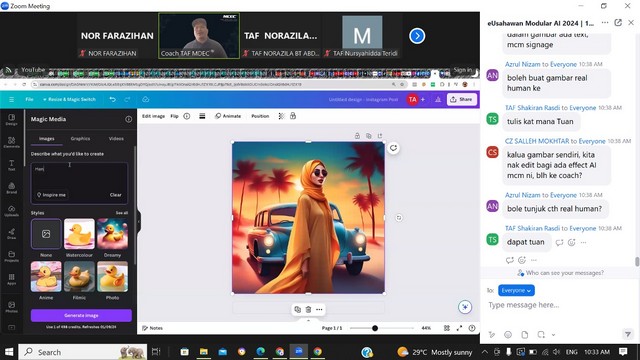This screenshot has width=640, height=360.
Task: Click the zoom slider handle
Action: (x=375, y=328)
